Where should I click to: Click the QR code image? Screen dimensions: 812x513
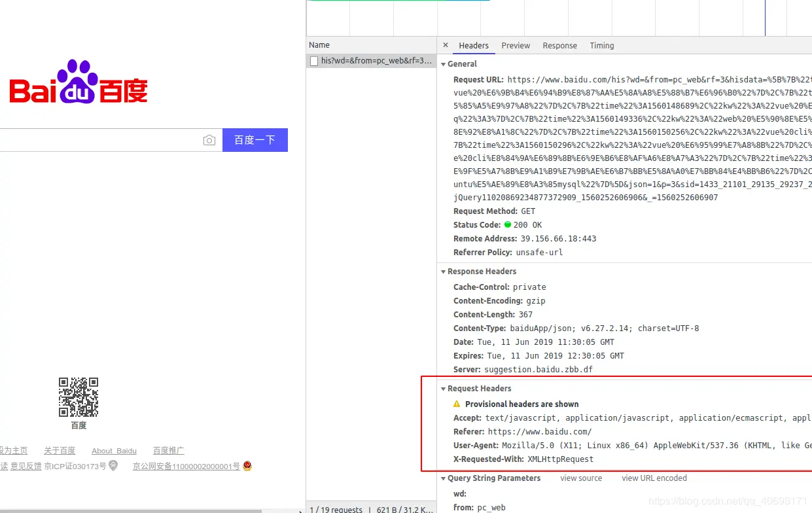[x=79, y=397]
